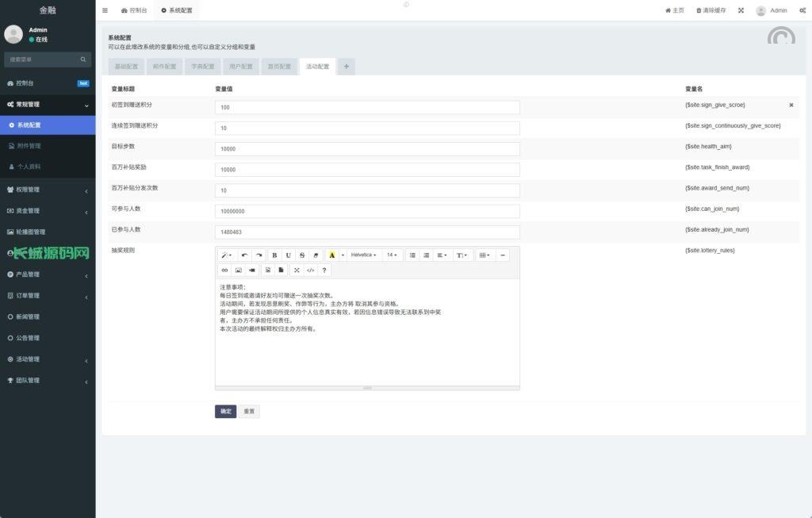Viewport: 812px width, 518px height.
Task: Open the editor help question mark
Action: [324, 271]
